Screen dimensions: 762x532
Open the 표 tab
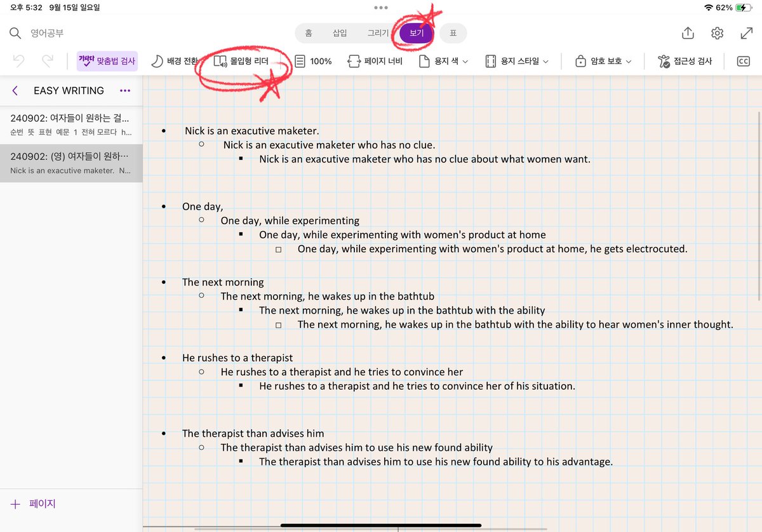[453, 33]
